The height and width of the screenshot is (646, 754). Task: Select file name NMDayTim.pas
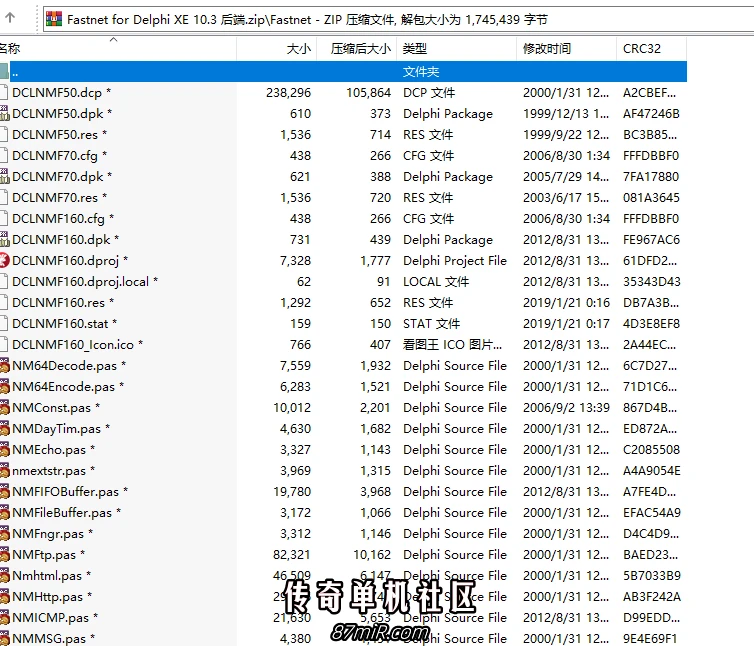click(61, 429)
